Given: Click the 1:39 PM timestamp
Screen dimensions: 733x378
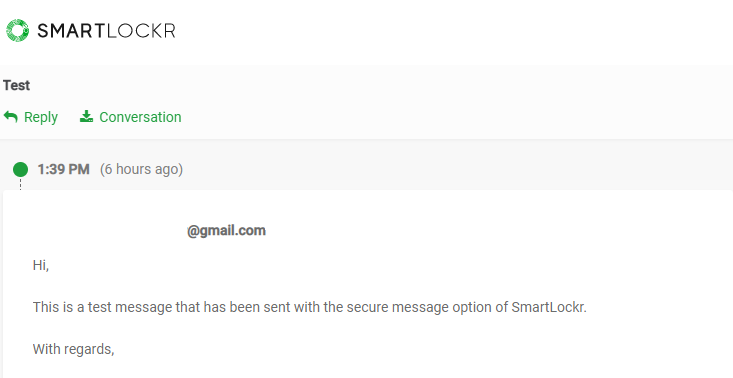Looking at the screenshot, I should click(64, 169).
